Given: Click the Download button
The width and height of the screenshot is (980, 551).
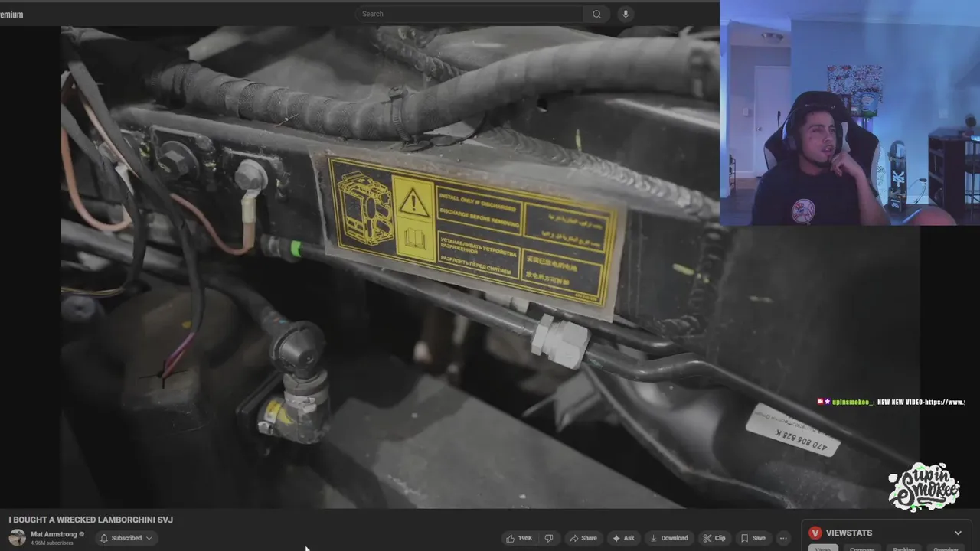Looking at the screenshot, I should click(x=669, y=538).
